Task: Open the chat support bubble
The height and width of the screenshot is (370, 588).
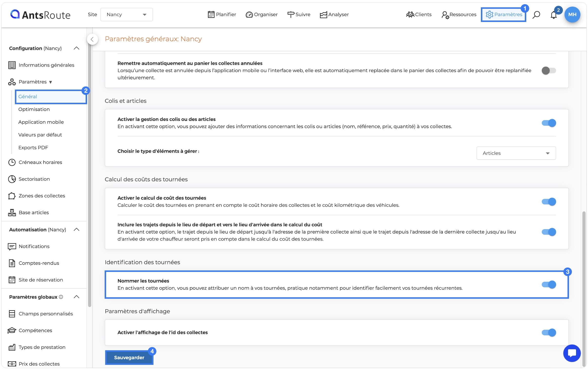Action: 572,353
